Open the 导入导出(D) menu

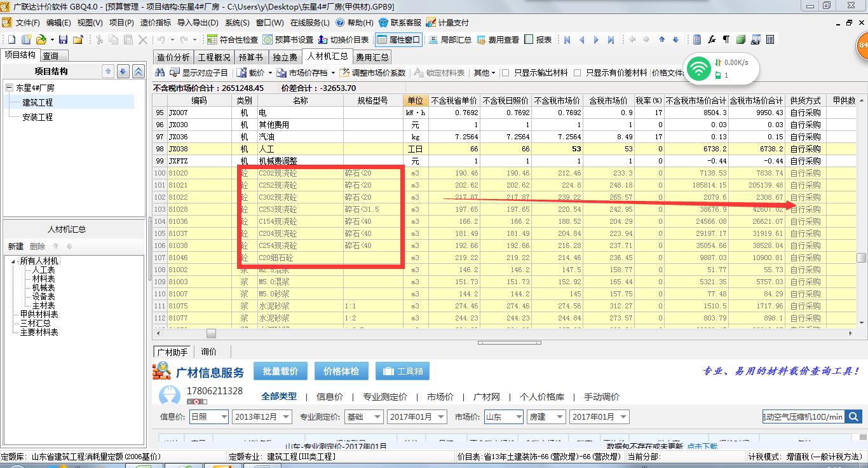(198, 22)
